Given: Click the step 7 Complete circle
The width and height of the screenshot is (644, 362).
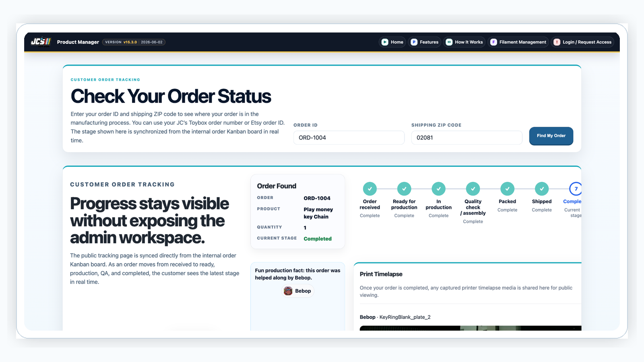Looking at the screenshot, I should click(576, 189).
